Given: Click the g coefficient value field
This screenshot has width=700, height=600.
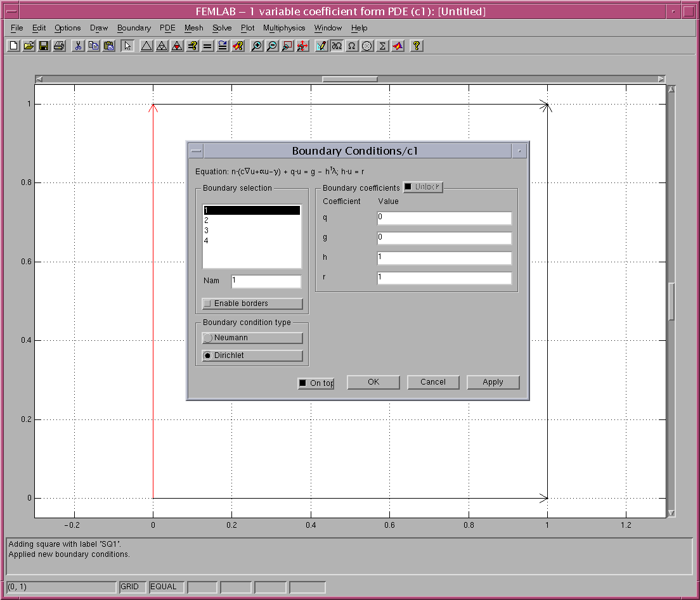Looking at the screenshot, I should click(444, 238).
